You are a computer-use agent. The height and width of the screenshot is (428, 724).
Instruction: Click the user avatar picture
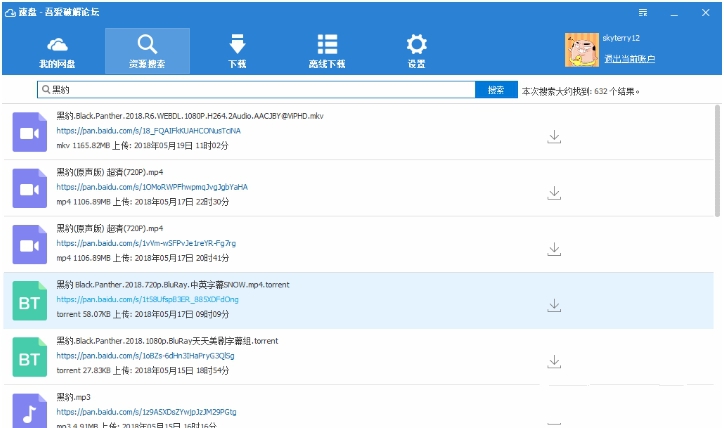click(582, 50)
